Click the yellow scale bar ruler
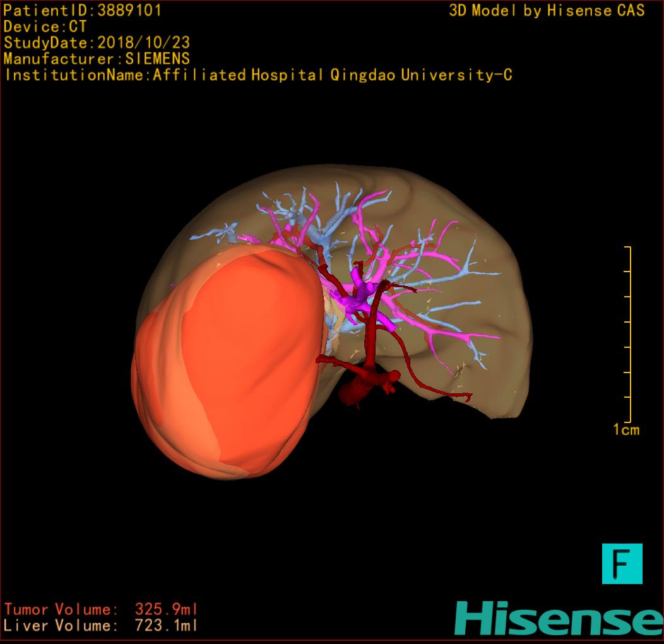 coord(629,335)
